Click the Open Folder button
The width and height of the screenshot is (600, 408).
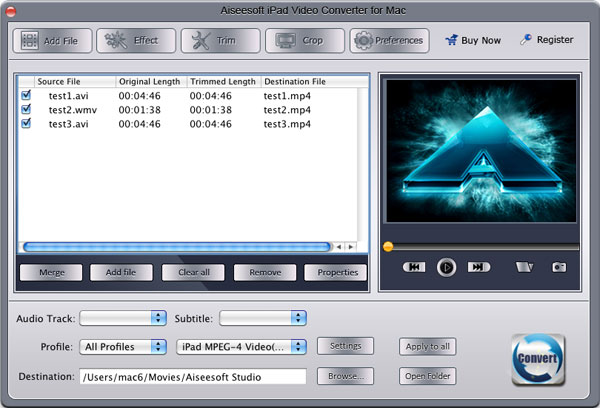(427, 376)
